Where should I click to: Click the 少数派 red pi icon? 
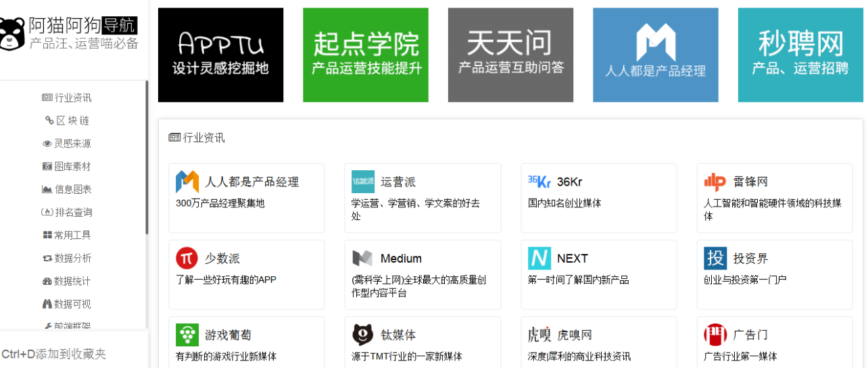(x=187, y=258)
